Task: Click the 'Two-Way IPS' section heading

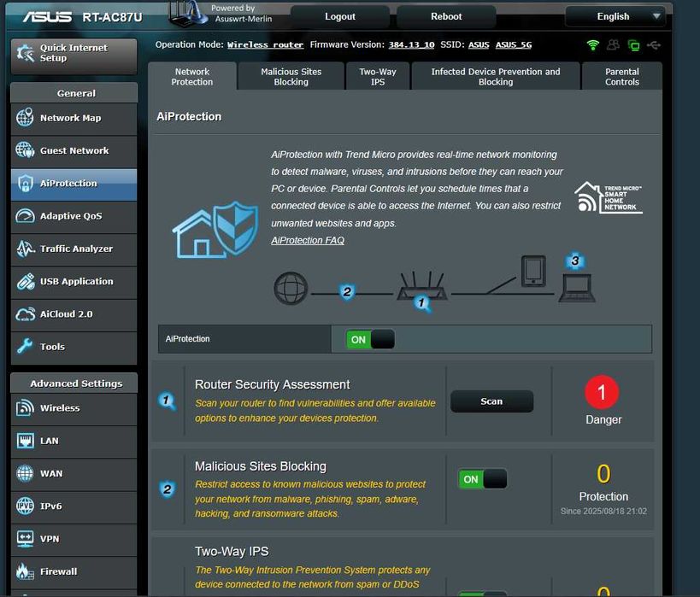Action: pos(232,552)
